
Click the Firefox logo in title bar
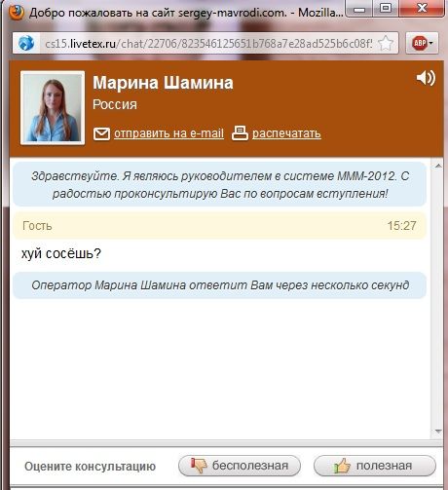[17, 13]
